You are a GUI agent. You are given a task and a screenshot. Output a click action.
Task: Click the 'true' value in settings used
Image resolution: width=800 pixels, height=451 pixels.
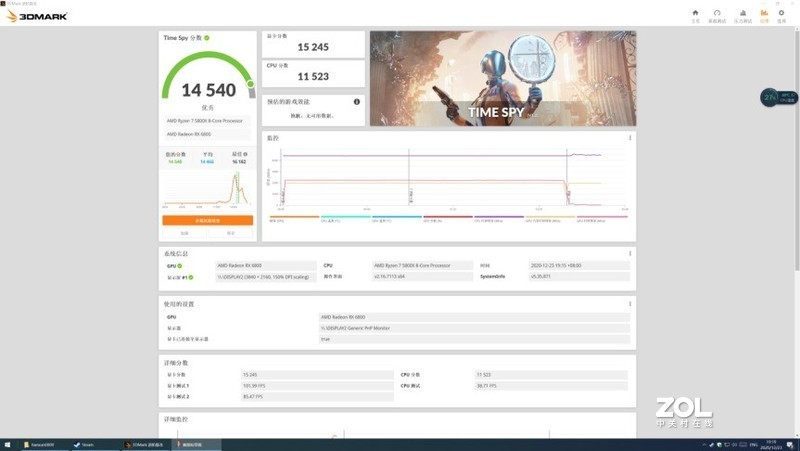click(x=474, y=339)
